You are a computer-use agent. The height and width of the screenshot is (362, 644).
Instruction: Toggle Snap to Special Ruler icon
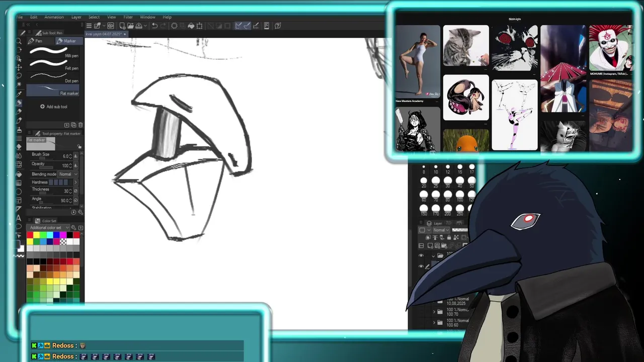(x=247, y=26)
